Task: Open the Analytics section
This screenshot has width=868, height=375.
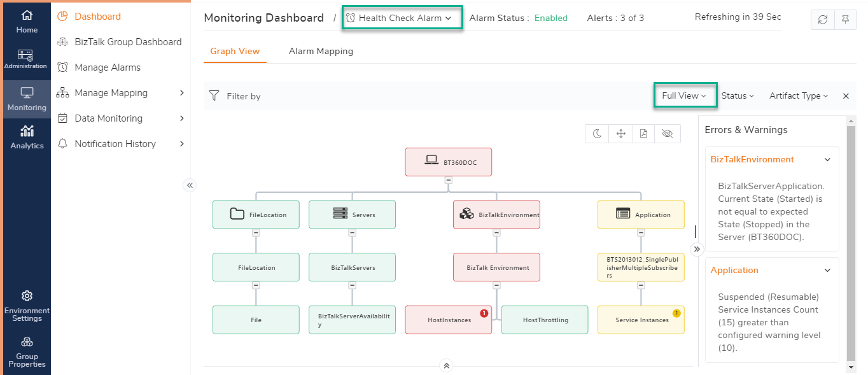Action: click(x=27, y=137)
